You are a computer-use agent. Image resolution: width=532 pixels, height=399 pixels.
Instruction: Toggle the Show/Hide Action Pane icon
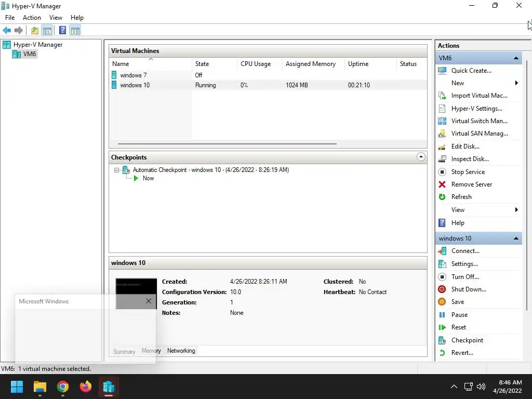click(75, 31)
